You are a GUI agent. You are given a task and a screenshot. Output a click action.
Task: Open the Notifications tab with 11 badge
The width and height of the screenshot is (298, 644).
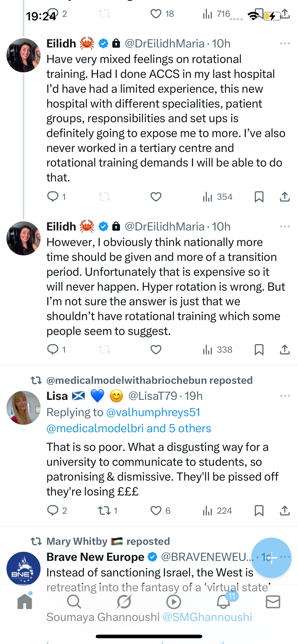click(x=223, y=602)
